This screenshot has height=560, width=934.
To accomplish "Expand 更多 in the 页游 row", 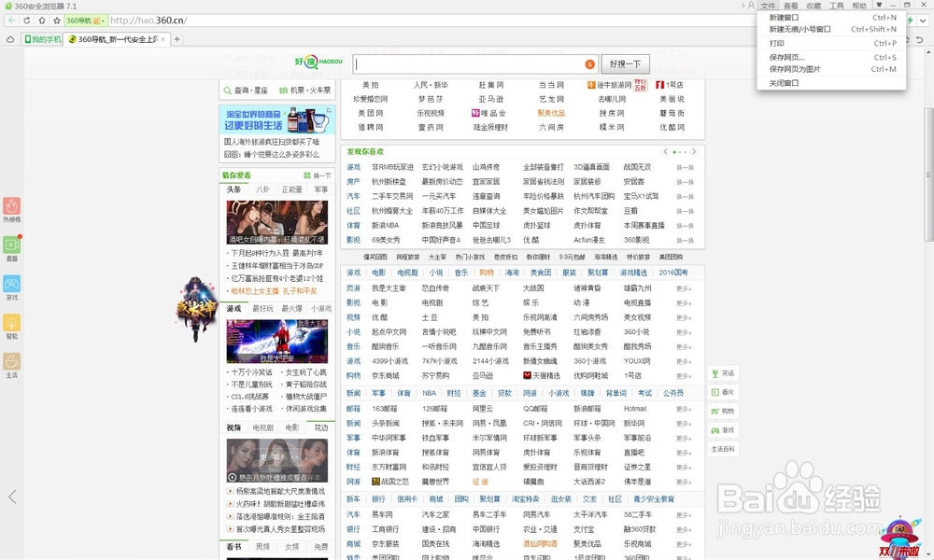I will coord(684,288).
